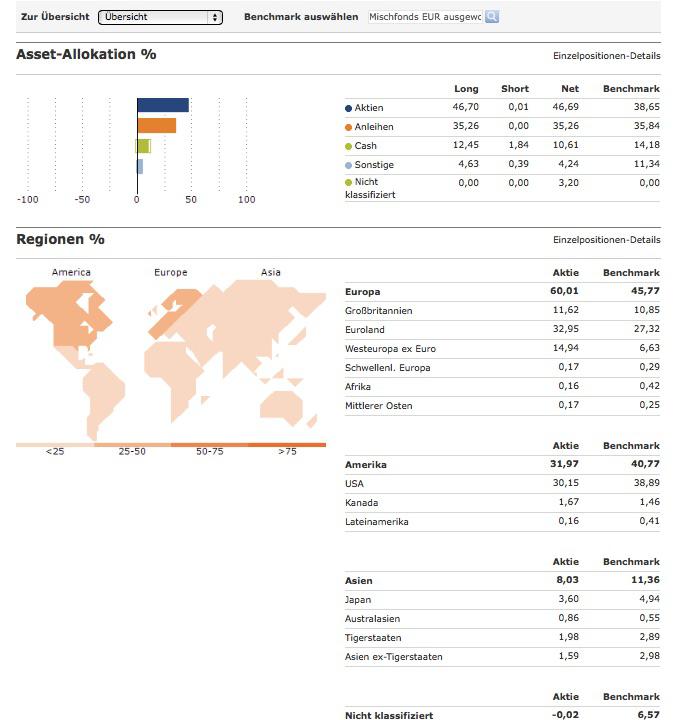684x720 pixels.
Task: Click Australia on the world map
Action: point(281,405)
